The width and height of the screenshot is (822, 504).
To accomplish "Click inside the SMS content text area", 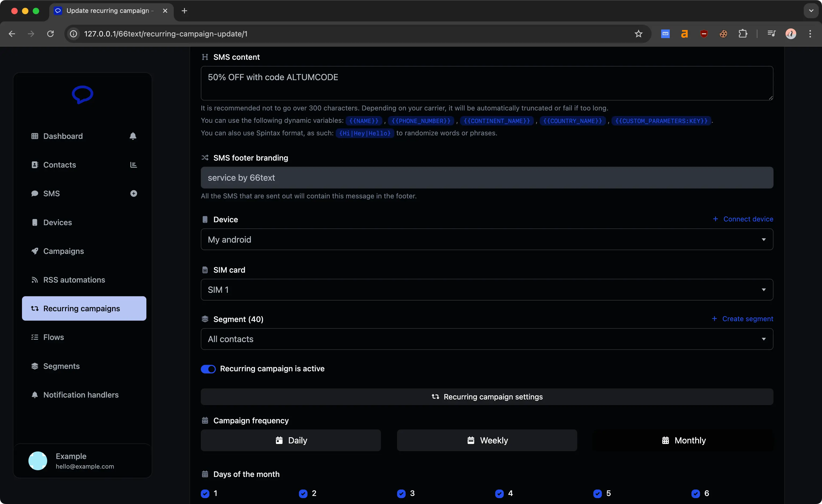I will 487,83.
